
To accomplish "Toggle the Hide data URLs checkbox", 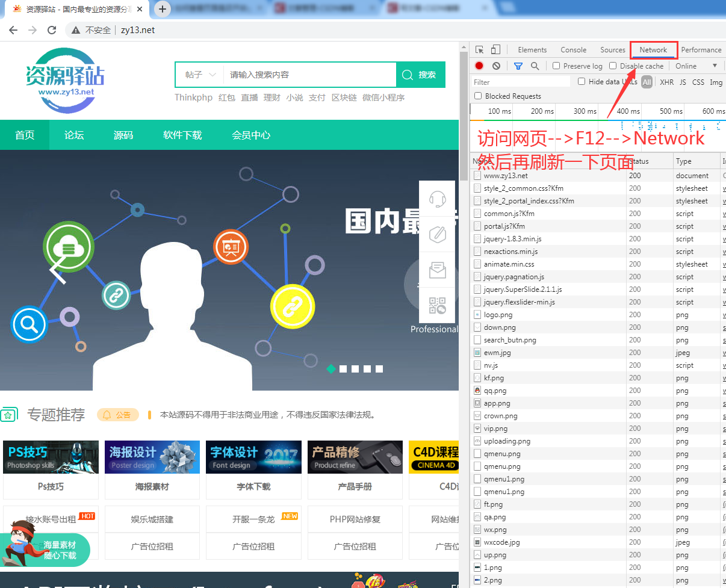I will 582,81.
